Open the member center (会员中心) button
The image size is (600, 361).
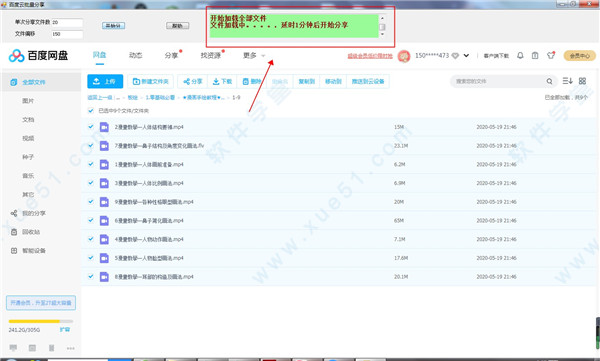click(579, 56)
